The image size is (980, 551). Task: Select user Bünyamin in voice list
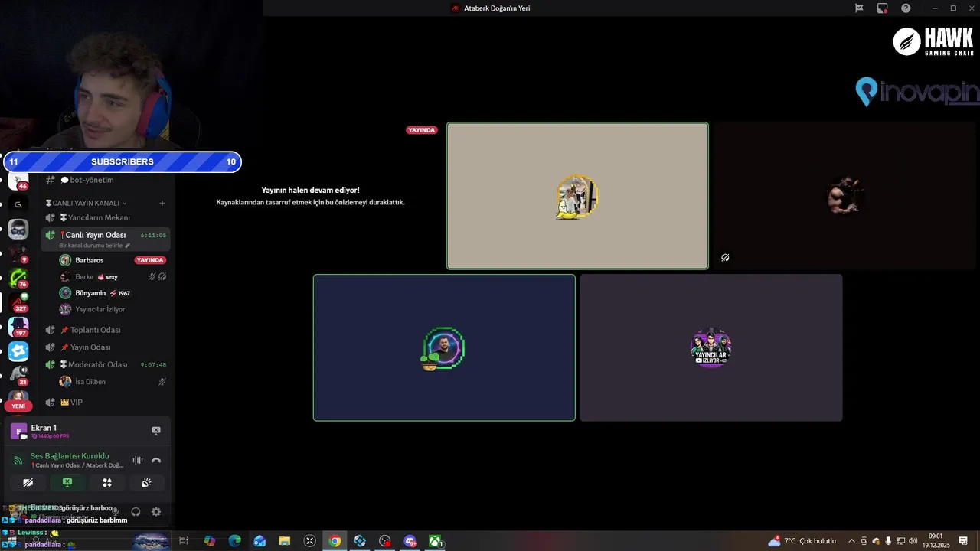click(x=90, y=293)
